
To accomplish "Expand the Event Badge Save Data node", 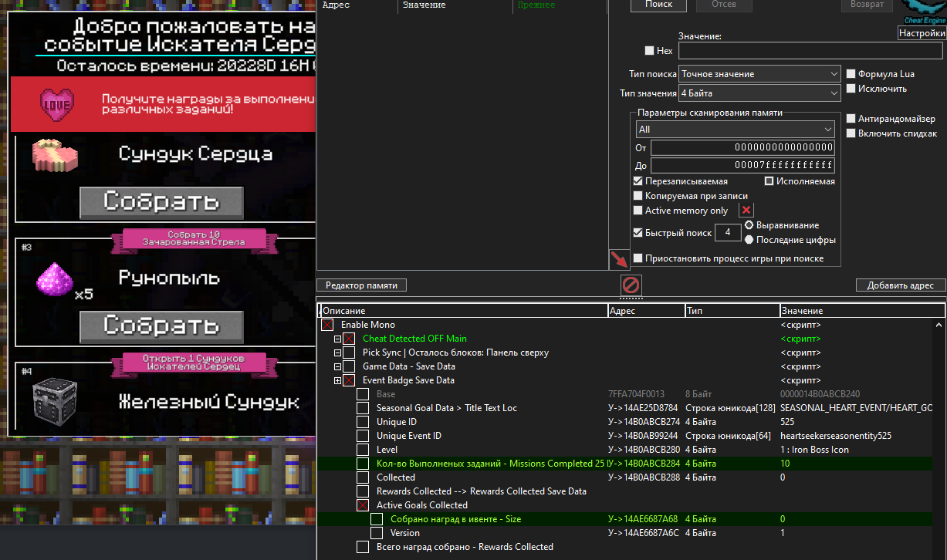I will click(337, 380).
